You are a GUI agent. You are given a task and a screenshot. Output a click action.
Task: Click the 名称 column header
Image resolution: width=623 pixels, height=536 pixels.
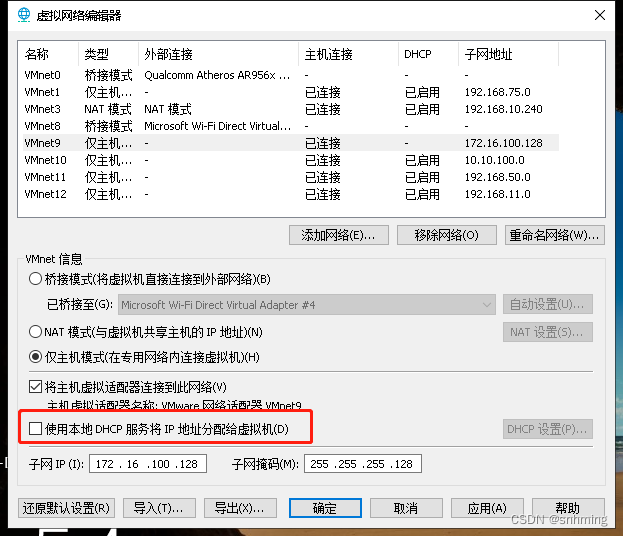click(x=36, y=54)
